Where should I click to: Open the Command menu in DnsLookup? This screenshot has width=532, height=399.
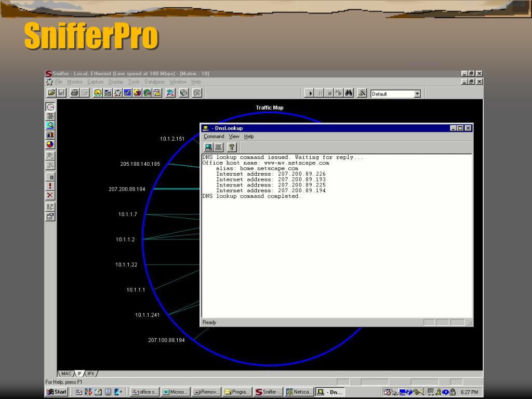tap(214, 137)
